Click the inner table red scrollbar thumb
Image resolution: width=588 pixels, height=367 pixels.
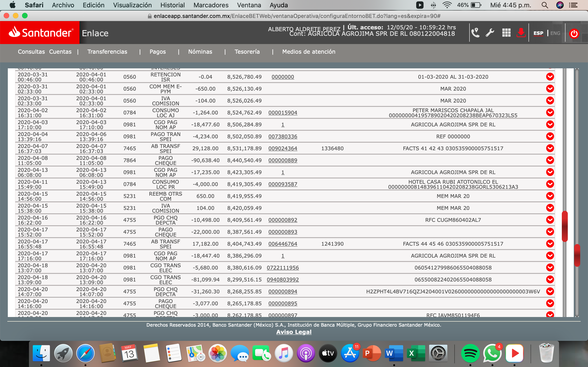click(x=565, y=226)
